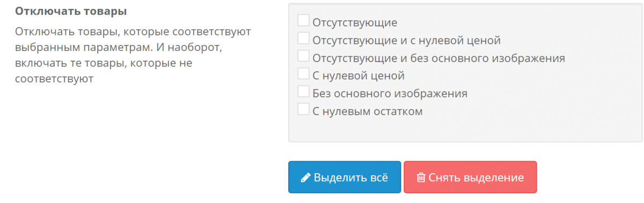
Task: Click the bold Отключать товары heading
Action: click(67, 11)
